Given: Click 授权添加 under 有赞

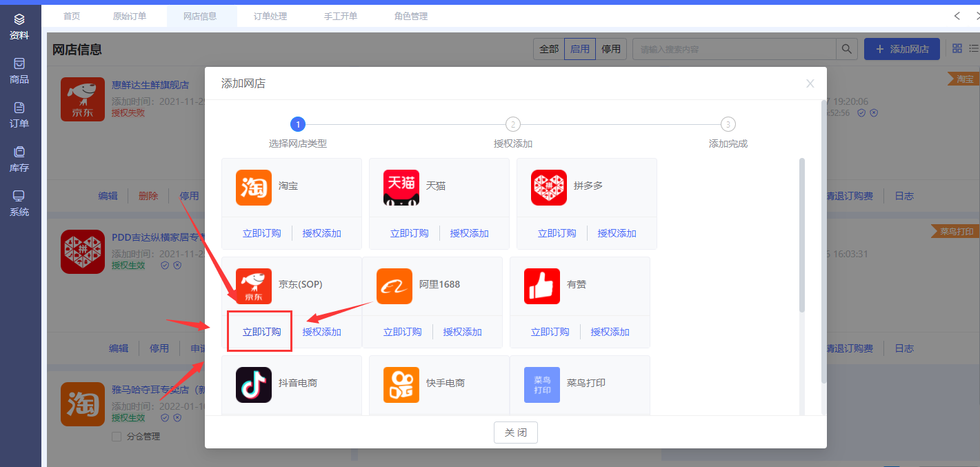Looking at the screenshot, I should coord(610,332).
